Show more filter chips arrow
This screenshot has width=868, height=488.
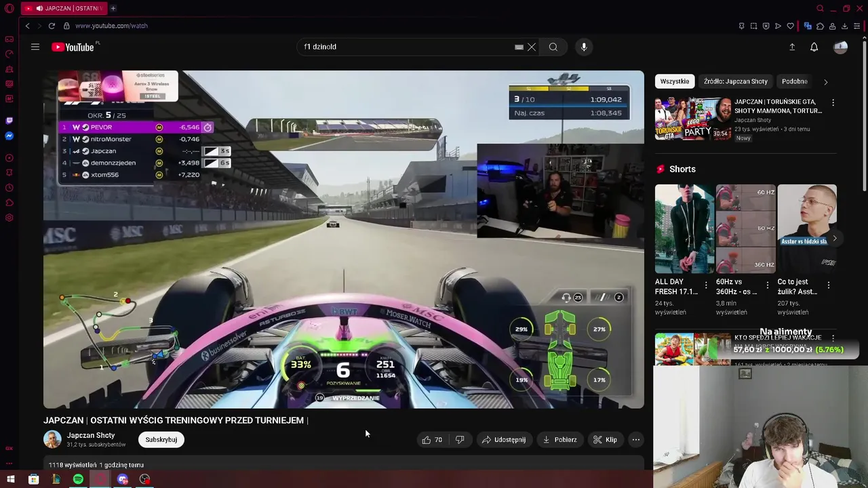(825, 82)
